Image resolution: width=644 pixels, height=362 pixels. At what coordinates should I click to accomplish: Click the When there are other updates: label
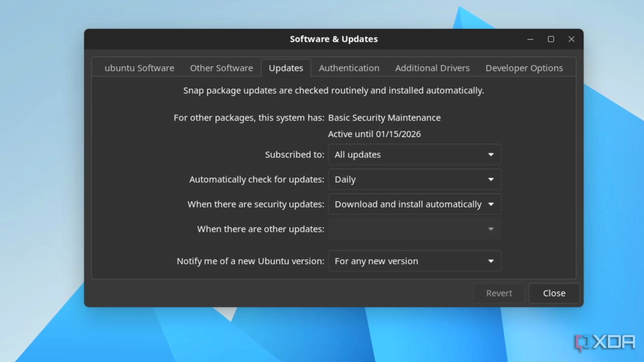[x=261, y=229]
